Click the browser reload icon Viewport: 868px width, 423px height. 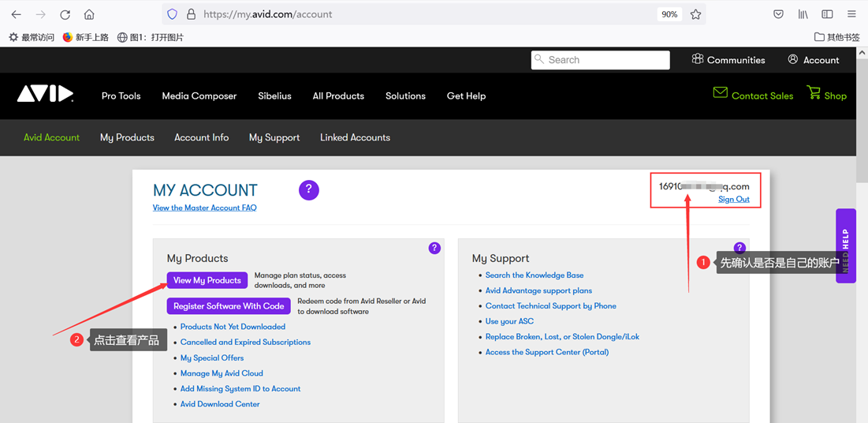point(65,14)
